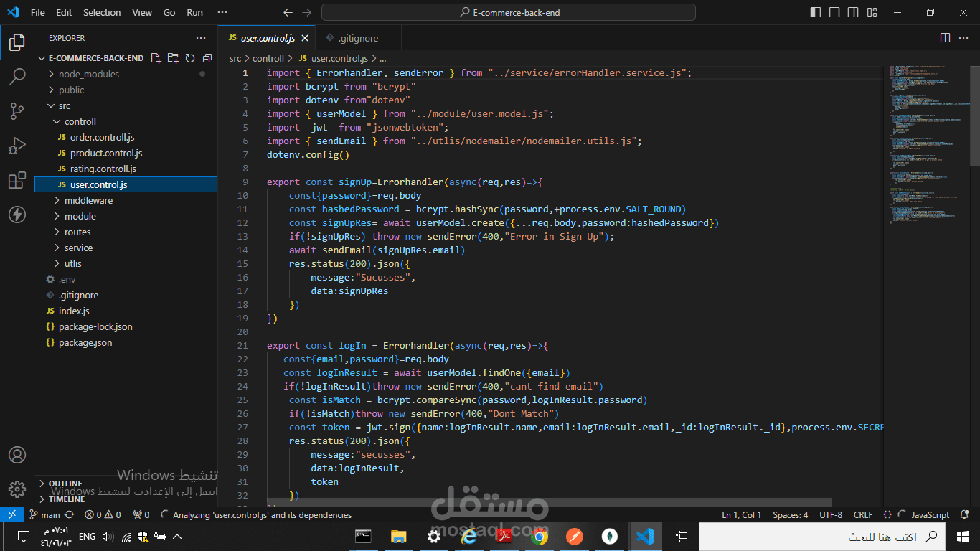Screen dimensions: 980x551
Task: Open the Customize Layout icon
Action: coord(871,12)
